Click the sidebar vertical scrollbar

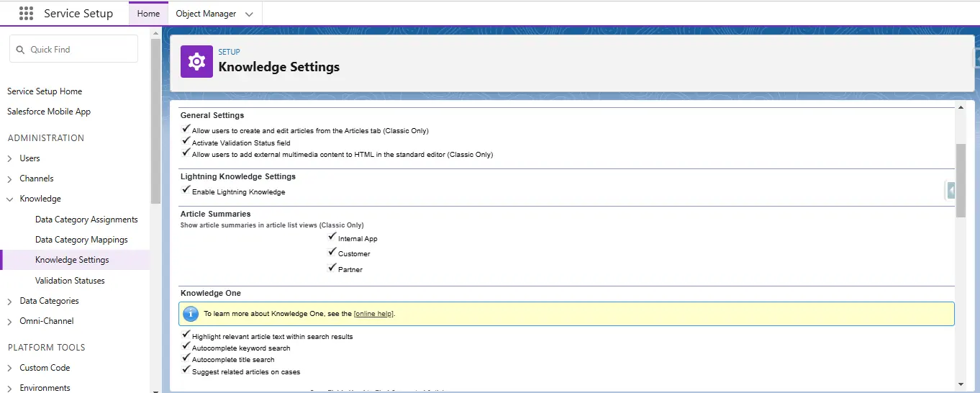click(155, 122)
